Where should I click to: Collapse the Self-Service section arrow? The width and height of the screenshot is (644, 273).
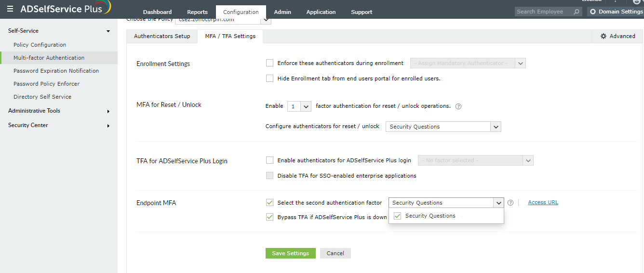pyautogui.click(x=108, y=31)
